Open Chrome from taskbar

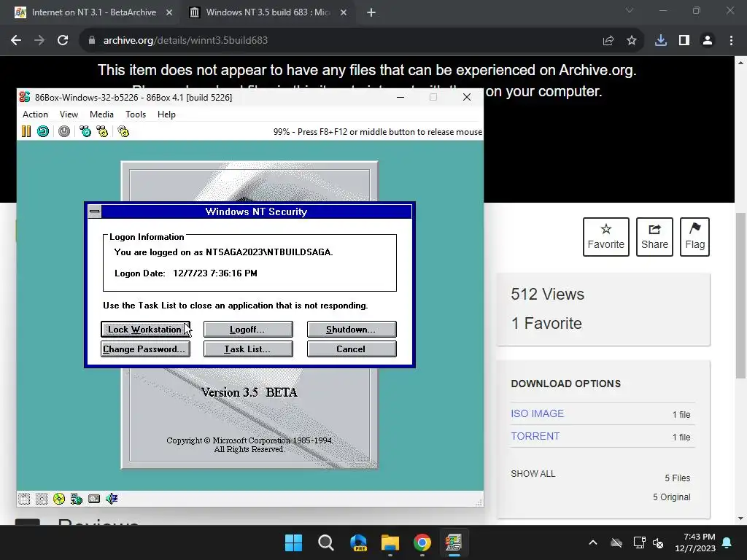tap(422, 542)
